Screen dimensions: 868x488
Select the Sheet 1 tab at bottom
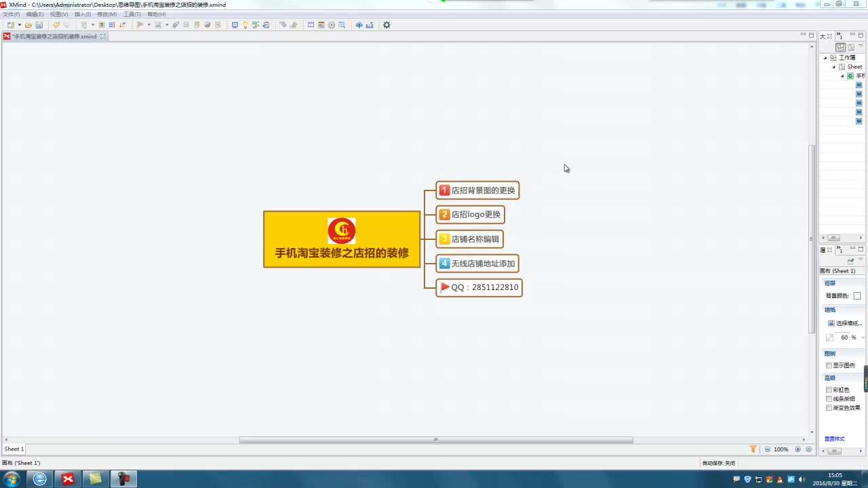(x=14, y=449)
